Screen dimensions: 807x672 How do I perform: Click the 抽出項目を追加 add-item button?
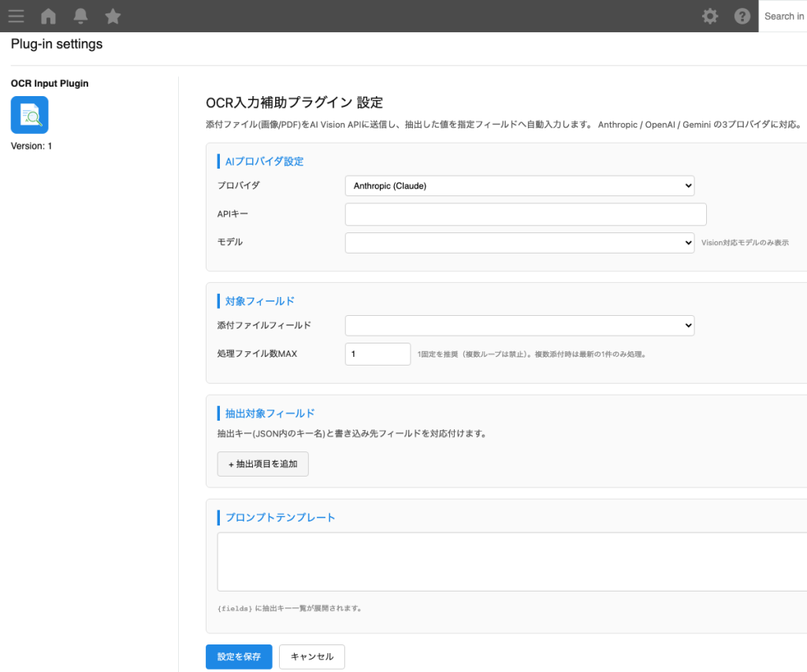coord(262,464)
